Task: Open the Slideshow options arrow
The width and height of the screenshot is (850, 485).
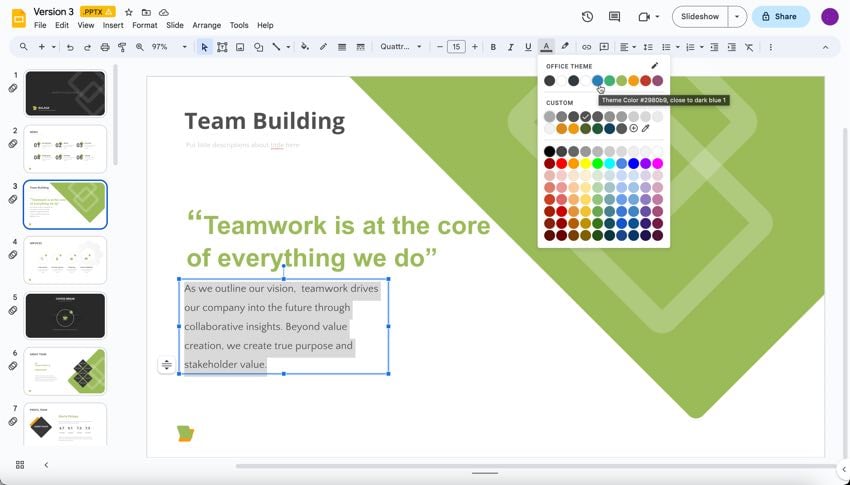Action: 737,16
